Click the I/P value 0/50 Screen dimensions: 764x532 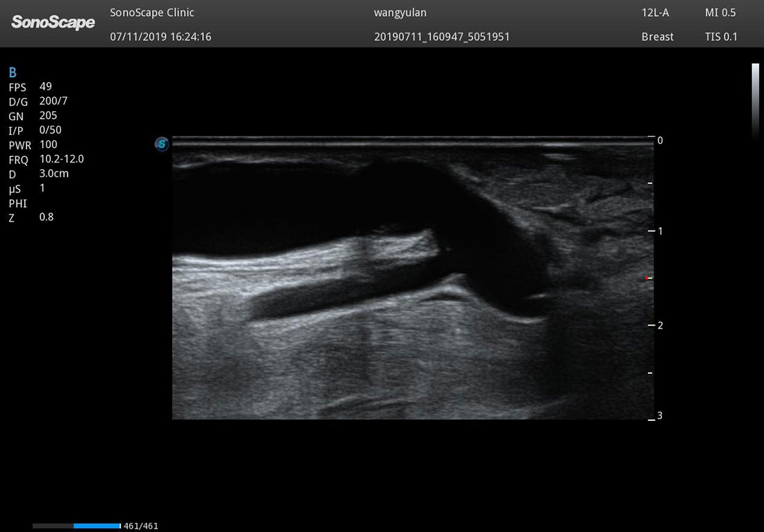click(x=51, y=130)
